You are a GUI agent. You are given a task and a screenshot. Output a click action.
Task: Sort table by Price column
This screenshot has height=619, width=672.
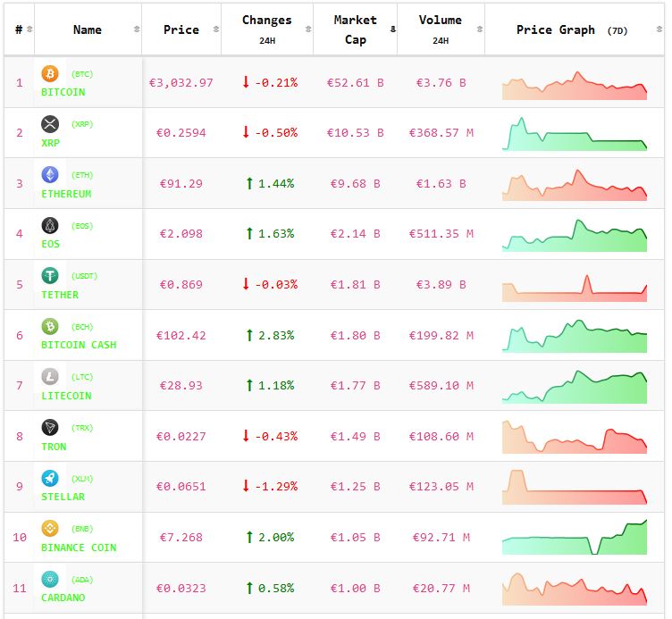(x=181, y=29)
